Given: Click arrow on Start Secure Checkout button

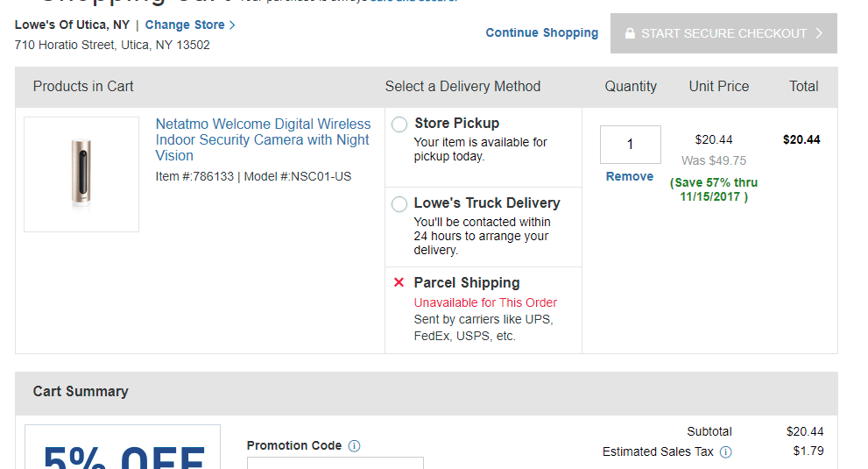Looking at the screenshot, I should point(819,33).
